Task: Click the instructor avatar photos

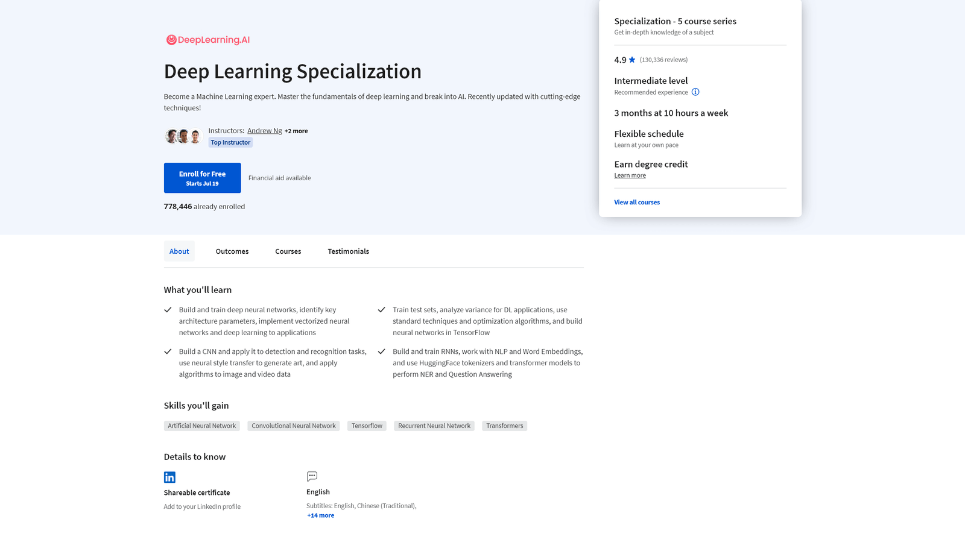Action: 183,136
